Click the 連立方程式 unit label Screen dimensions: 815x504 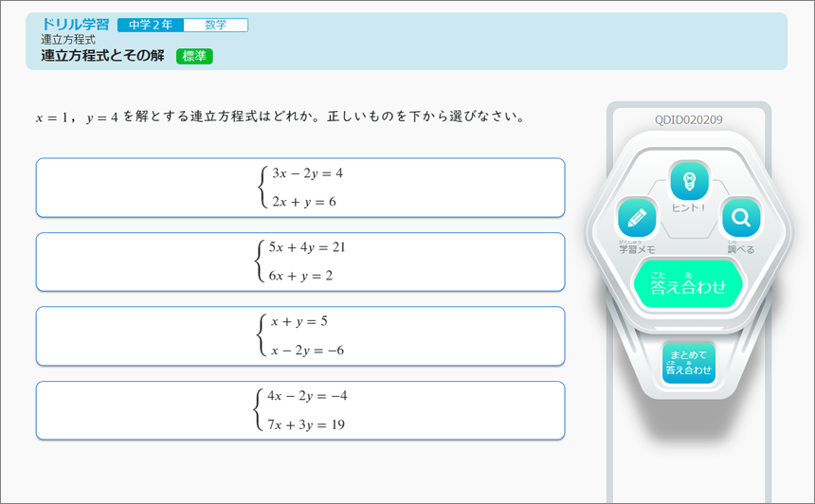[x=68, y=40]
